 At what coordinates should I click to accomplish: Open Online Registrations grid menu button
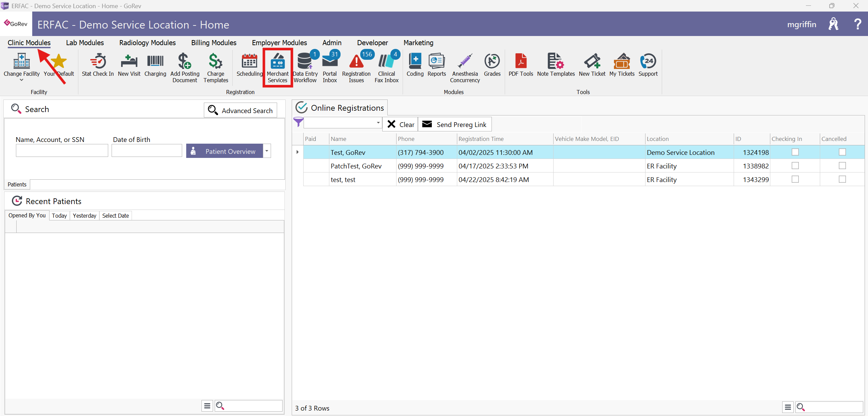tap(788, 407)
